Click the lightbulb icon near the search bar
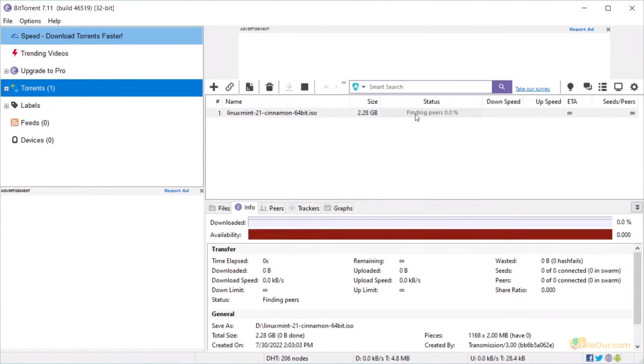The height and width of the screenshot is (364, 644). [570, 87]
